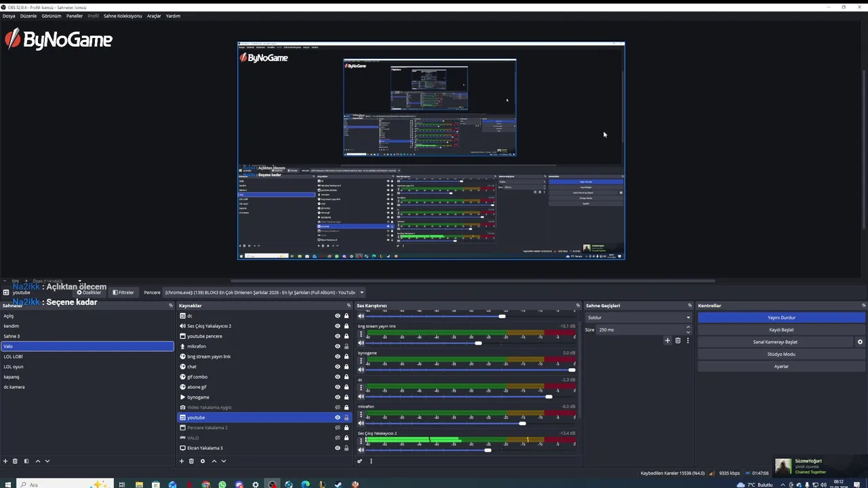Open the options dots for the bynogame audio channel
This screenshot has width=868, height=488.
pyautogui.click(x=361, y=361)
